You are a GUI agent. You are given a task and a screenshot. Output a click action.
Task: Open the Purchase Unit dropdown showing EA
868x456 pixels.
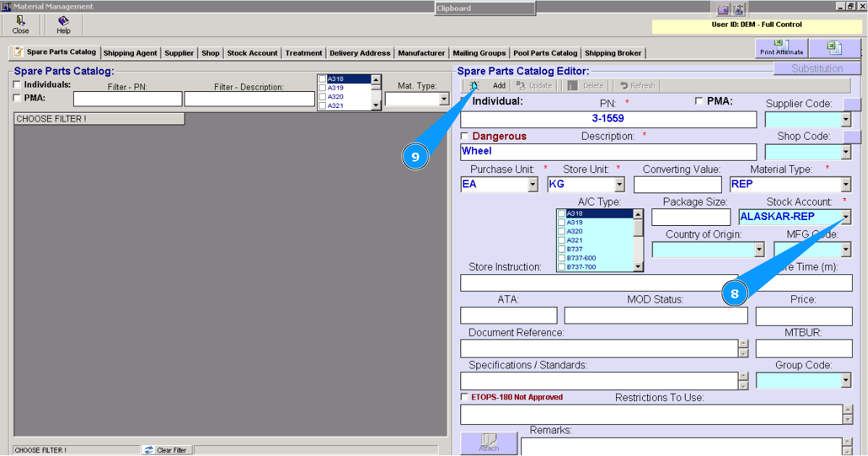pos(533,185)
